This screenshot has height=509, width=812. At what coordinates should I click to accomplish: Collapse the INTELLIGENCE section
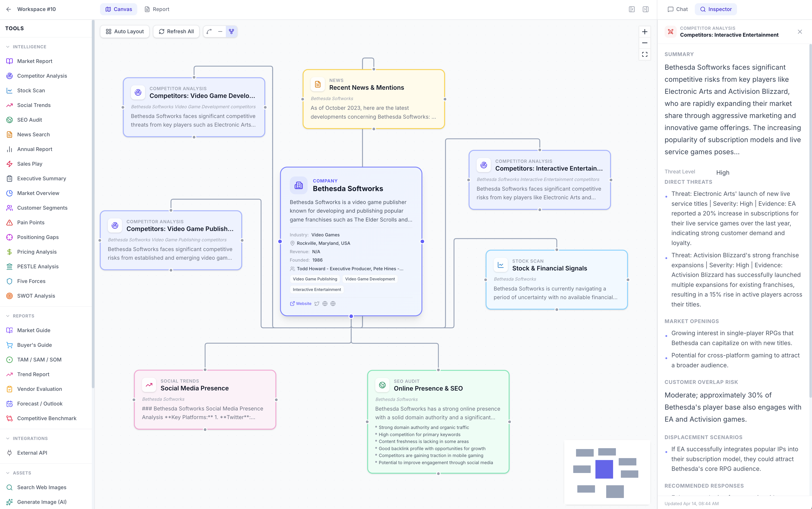(8, 47)
